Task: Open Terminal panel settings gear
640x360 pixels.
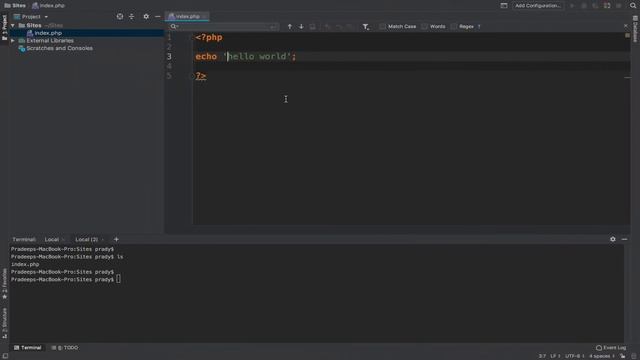Action: pyautogui.click(x=613, y=239)
